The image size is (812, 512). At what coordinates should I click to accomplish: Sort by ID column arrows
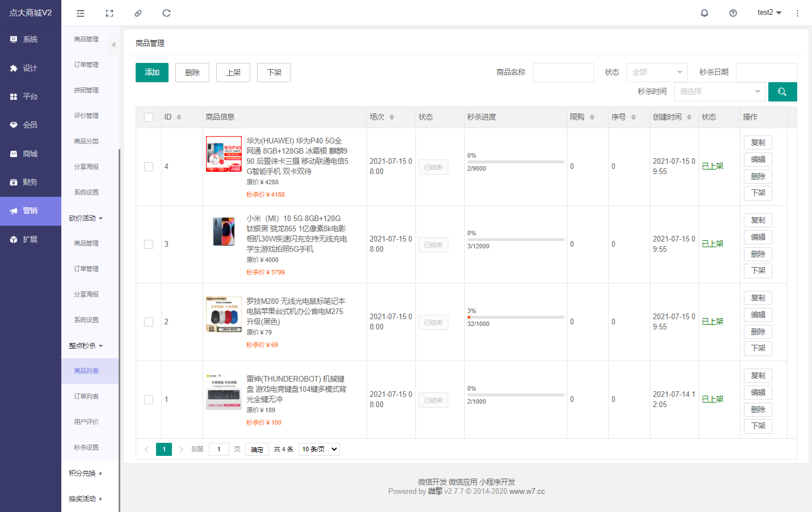tap(179, 117)
